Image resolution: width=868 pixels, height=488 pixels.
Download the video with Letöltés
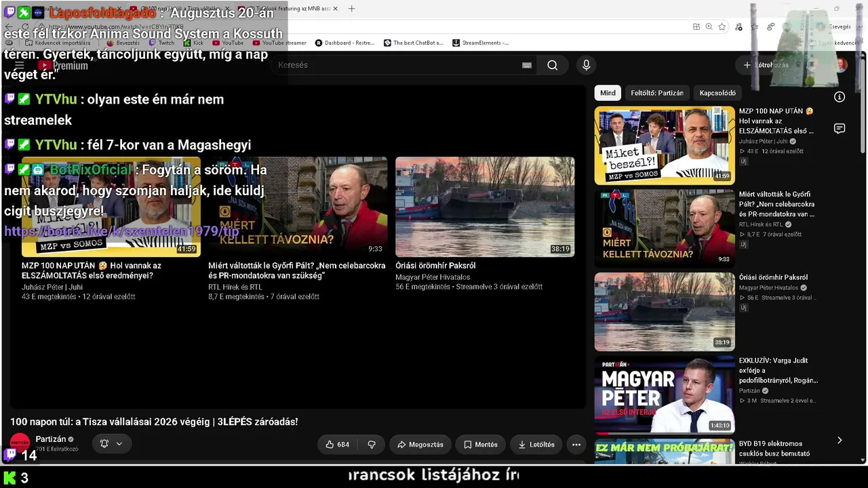[536, 445]
